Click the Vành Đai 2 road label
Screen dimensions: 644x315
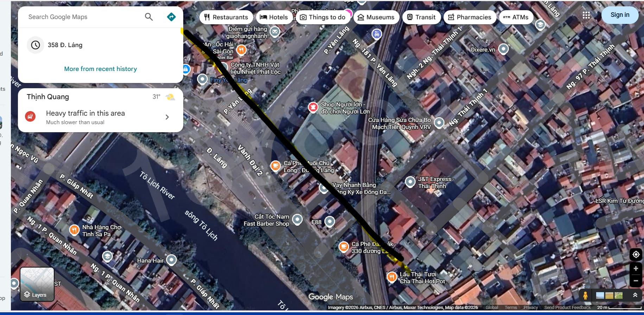(x=250, y=160)
